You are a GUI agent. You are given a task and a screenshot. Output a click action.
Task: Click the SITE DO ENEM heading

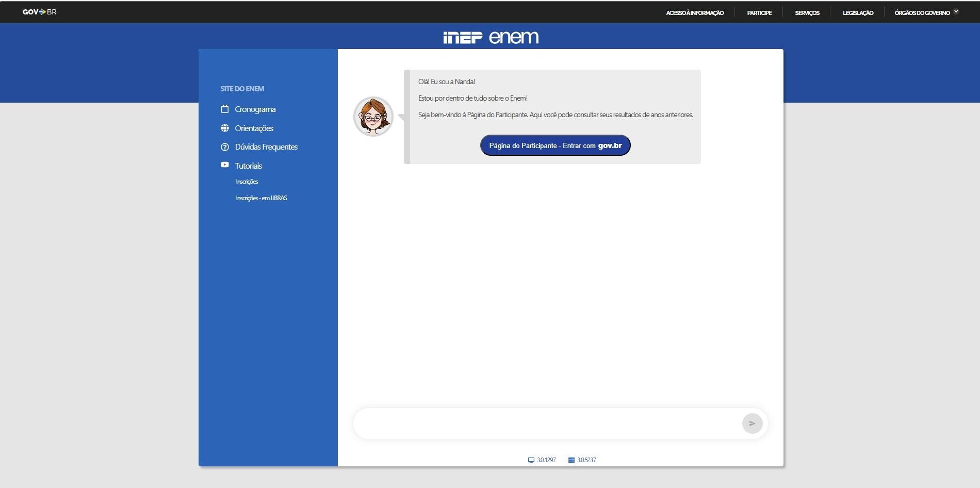[242, 89]
